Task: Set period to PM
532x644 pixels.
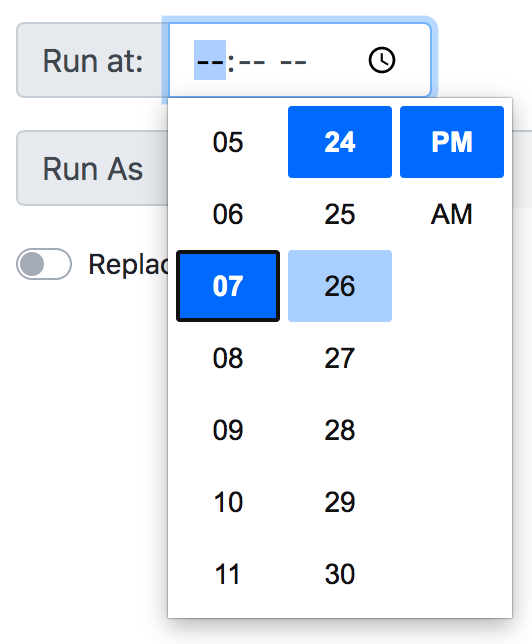Action: pos(452,142)
